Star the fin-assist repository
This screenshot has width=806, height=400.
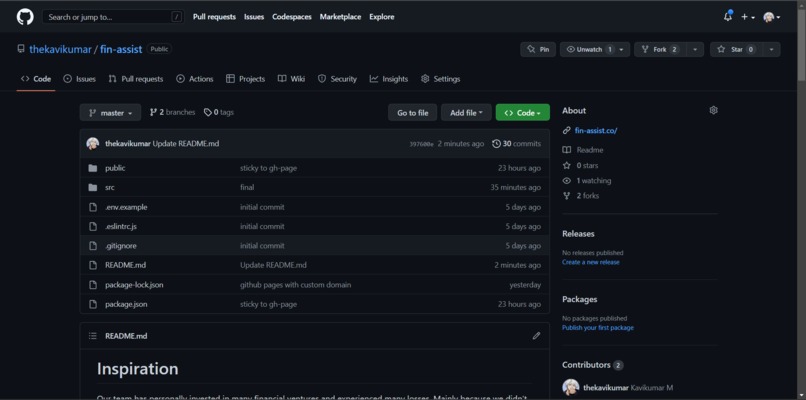click(x=736, y=49)
